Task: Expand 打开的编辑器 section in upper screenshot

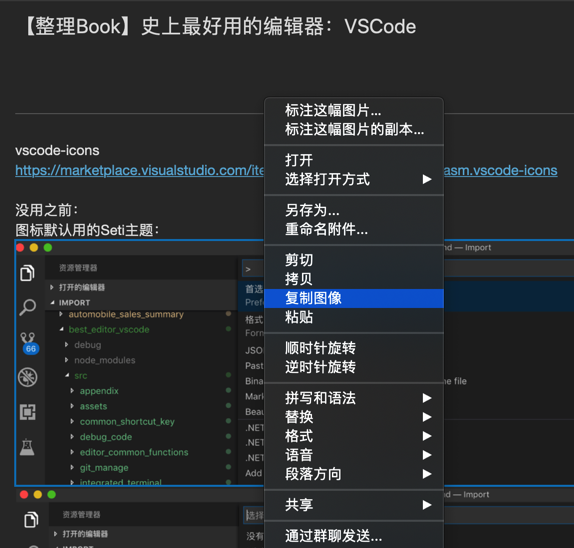Action: point(52,287)
